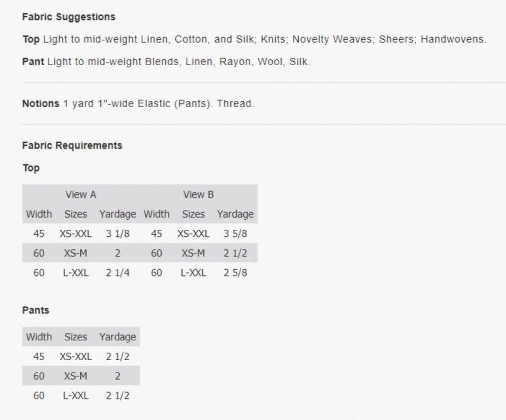Viewport: 506px width, 420px height.
Task: Click the 2 5/8 yardage cell
Action: click(235, 272)
